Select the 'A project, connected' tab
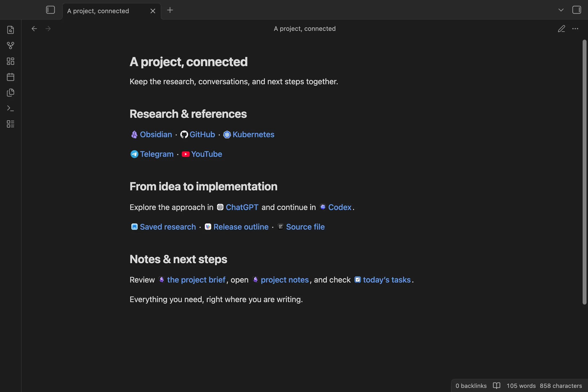 coord(112,11)
